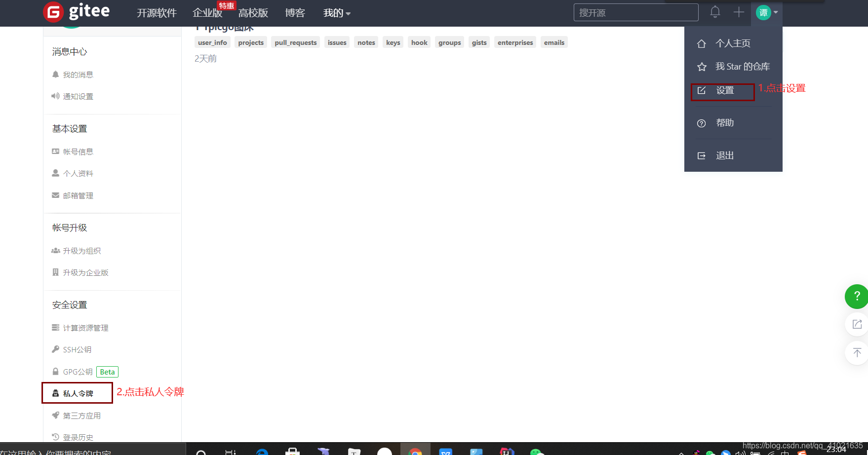
Task: Click the projects scope tag
Action: click(x=251, y=42)
